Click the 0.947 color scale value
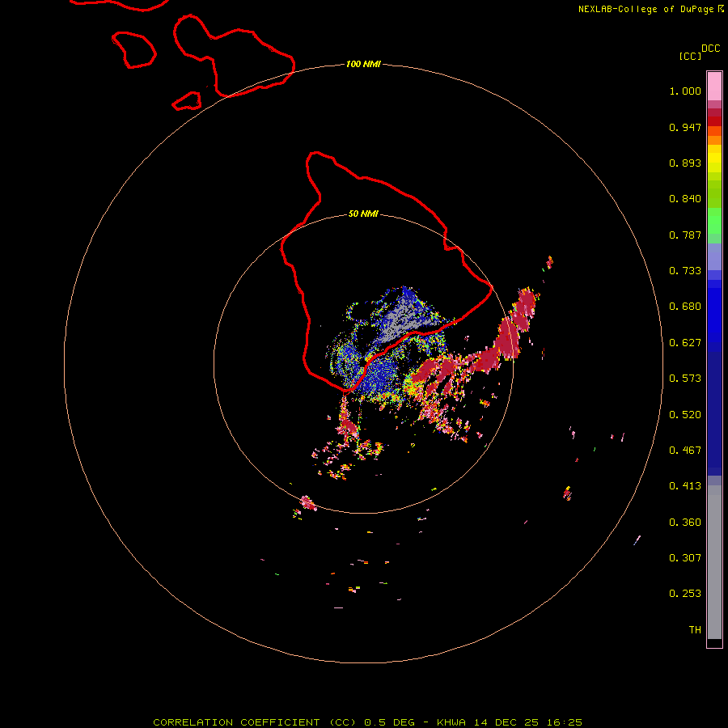This screenshot has width=728, height=728. pos(685,127)
